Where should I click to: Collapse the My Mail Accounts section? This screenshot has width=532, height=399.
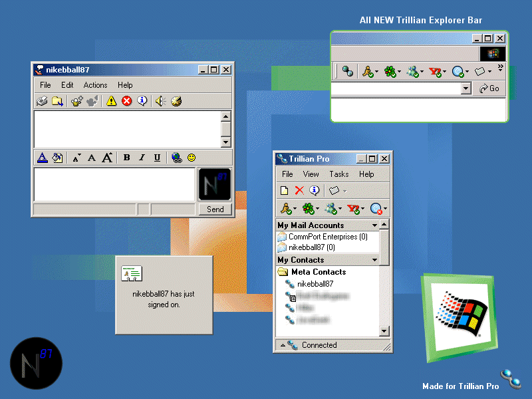(x=375, y=225)
